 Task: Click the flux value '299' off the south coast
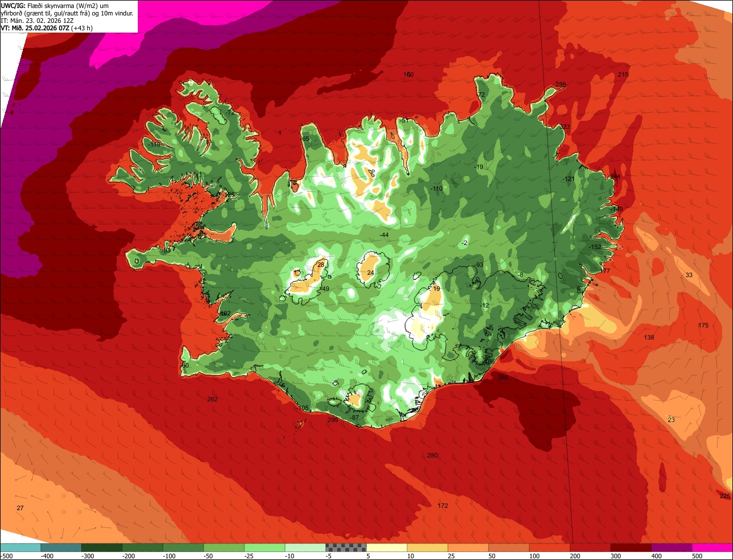tap(333, 420)
